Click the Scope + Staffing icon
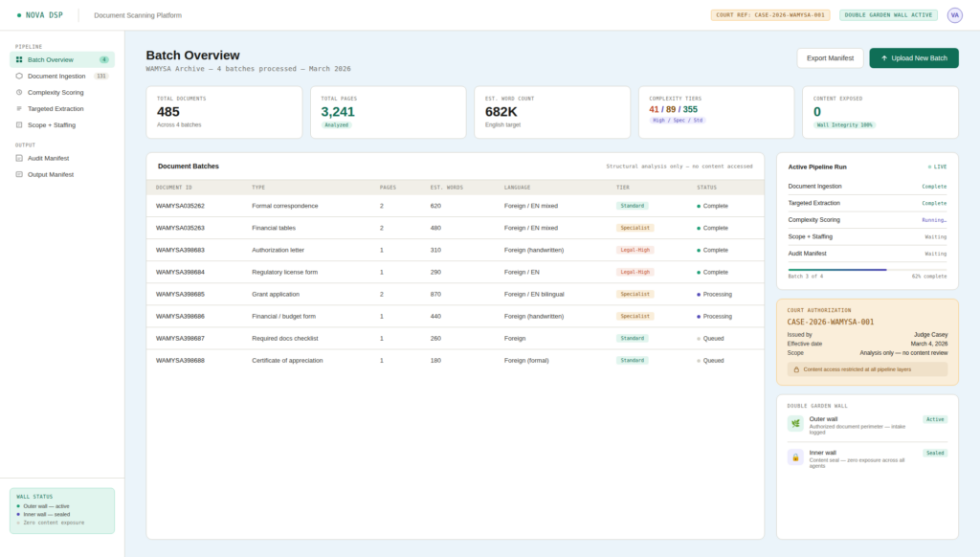 [x=19, y=124]
